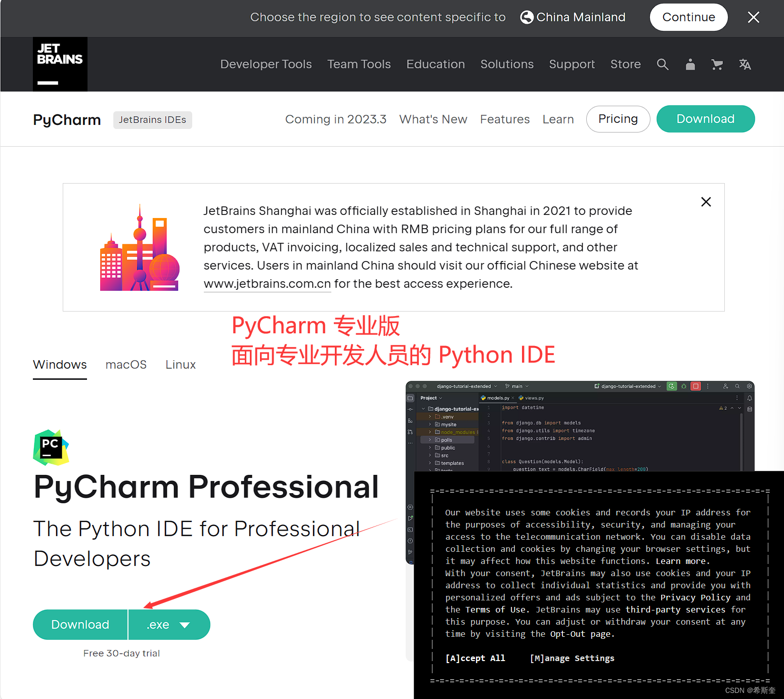Accept all cookies
This screenshot has width=784, height=699.
click(x=475, y=658)
